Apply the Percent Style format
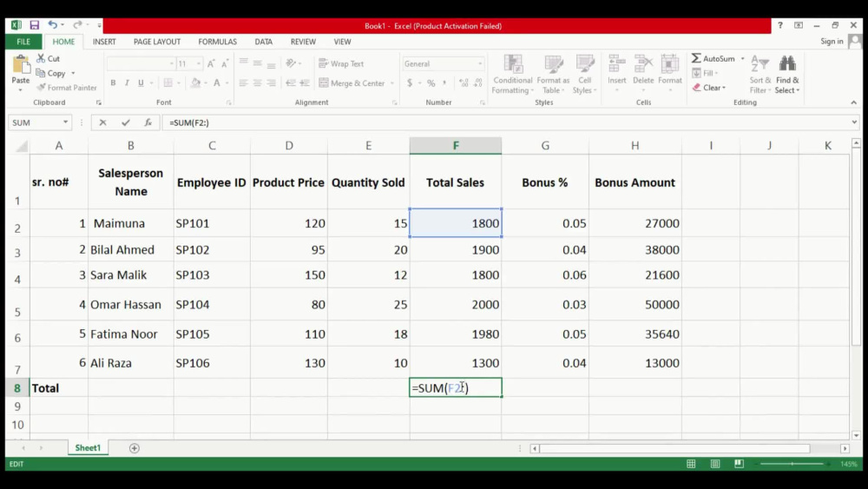Viewport: 868px width, 489px height. pos(431,83)
